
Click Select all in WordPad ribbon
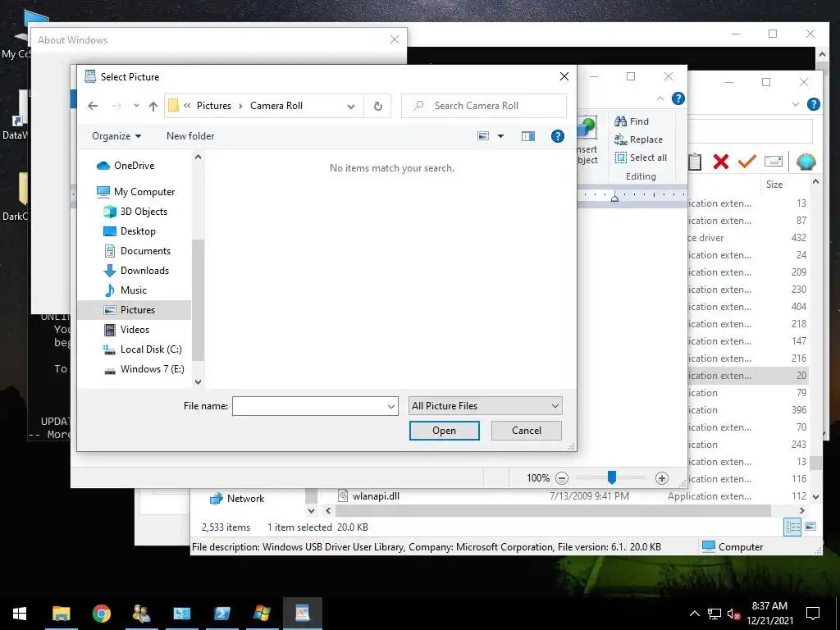(x=641, y=157)
